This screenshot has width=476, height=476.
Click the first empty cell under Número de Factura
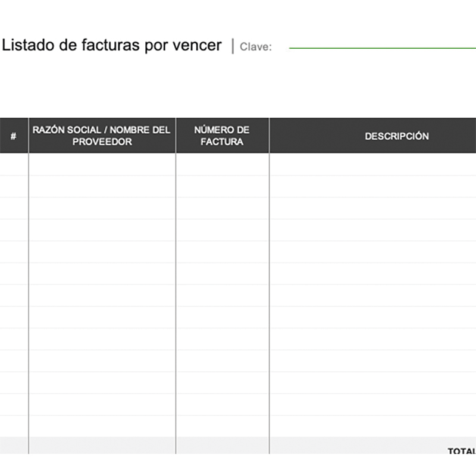pyautogui.click(x=222, y=164)
